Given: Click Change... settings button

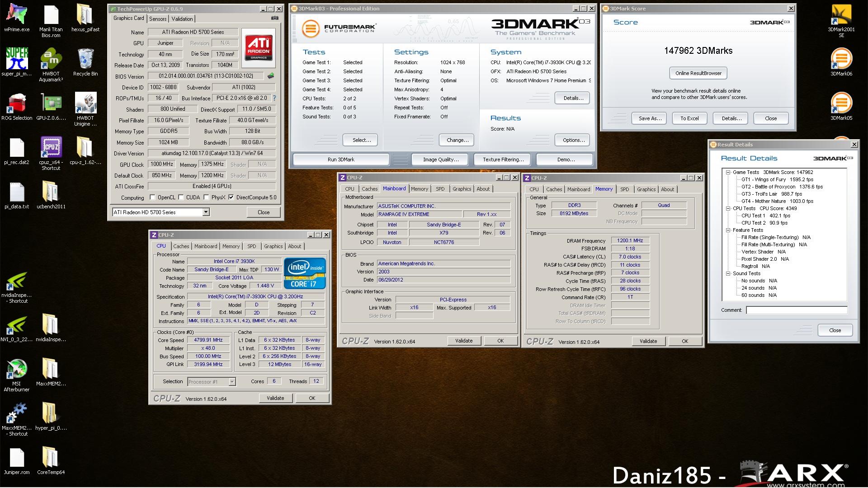Looking at the screenshot, I should click(457, 140).
